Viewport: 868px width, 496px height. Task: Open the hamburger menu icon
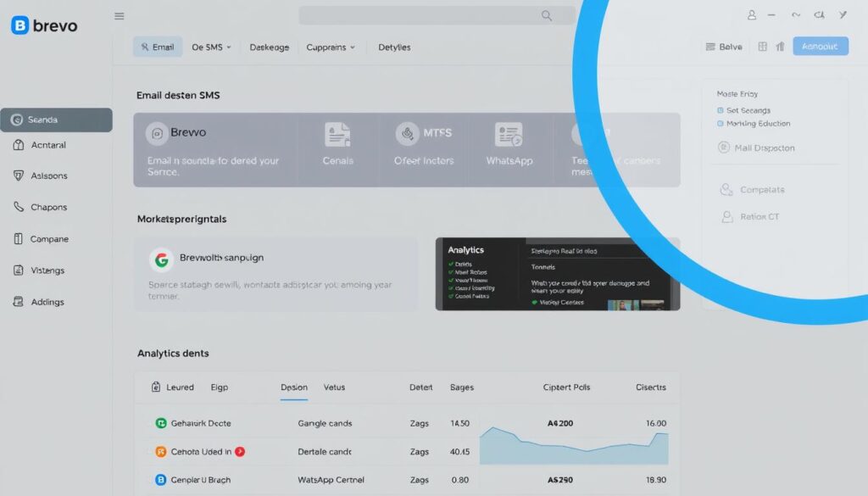point(119,16)
